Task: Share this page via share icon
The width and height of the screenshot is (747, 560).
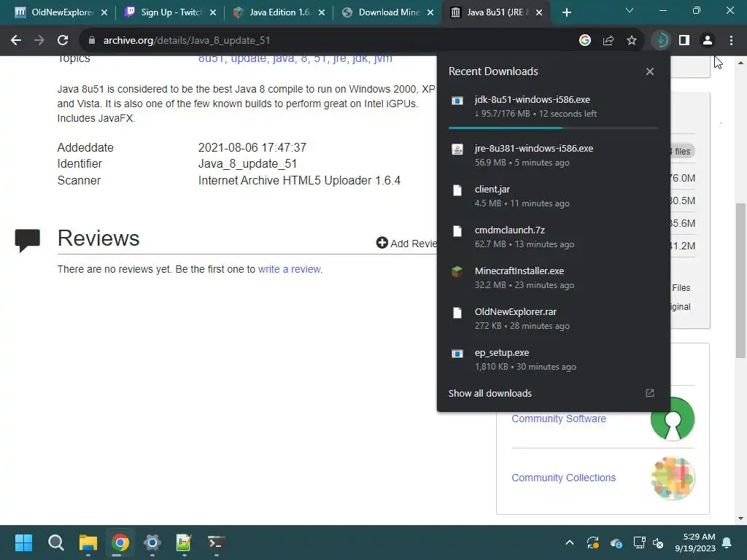Action: [608, 41]
